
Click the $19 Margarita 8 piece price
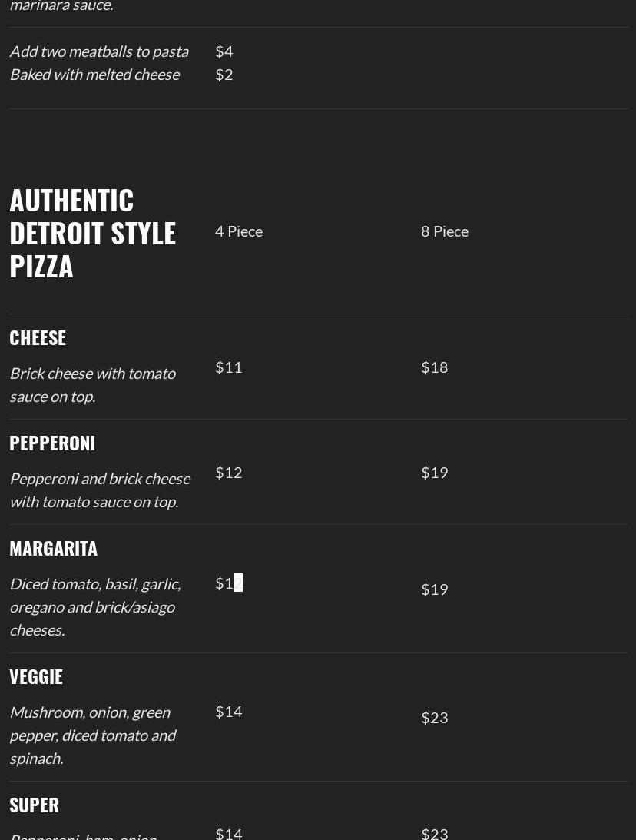tap(434, 589)
